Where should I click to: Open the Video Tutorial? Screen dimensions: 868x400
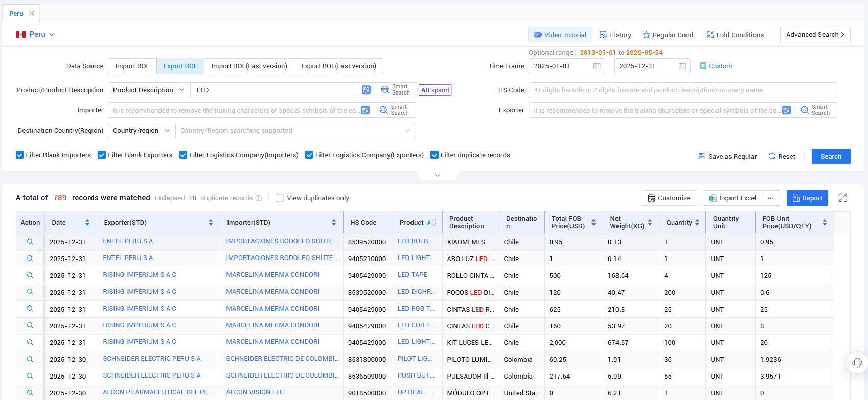[560, 35]
